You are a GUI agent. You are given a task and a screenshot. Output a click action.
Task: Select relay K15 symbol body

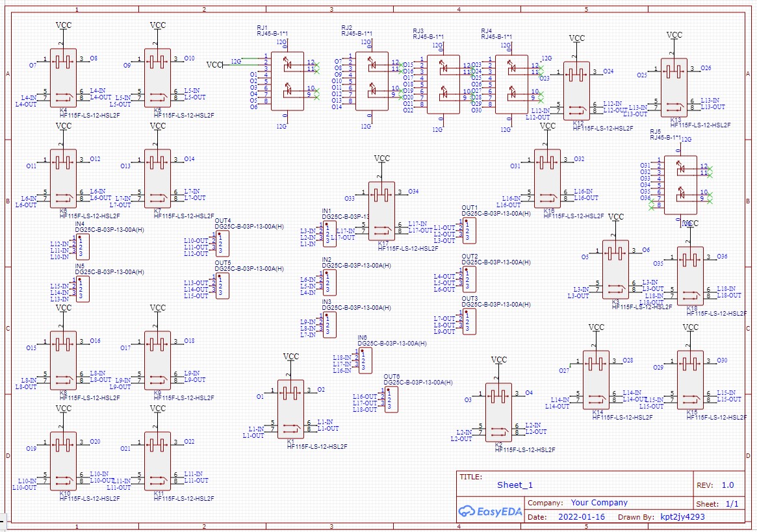[x=690, y=381]
